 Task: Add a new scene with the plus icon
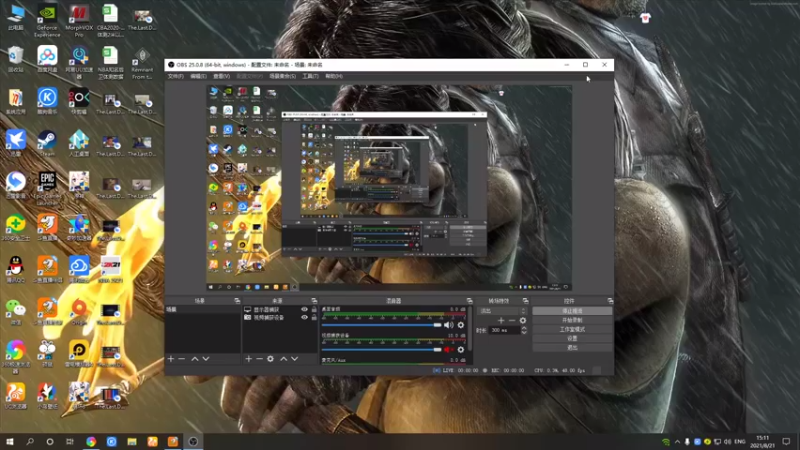coord(171,359)
